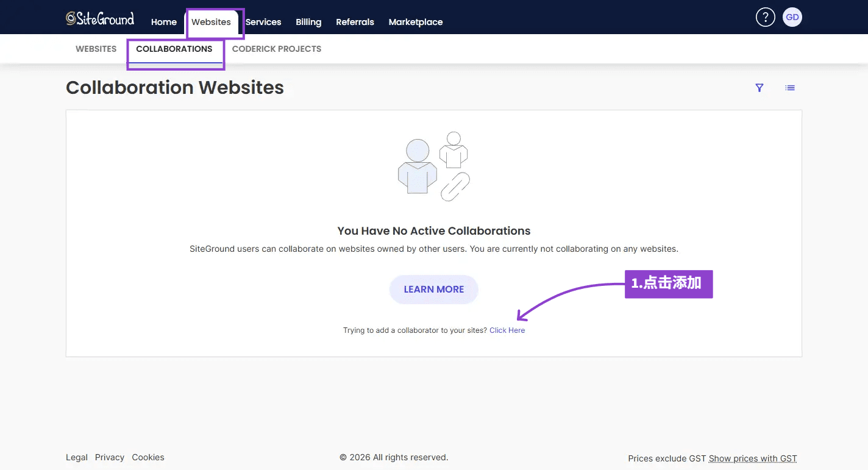Click the SiteGround logo
The height and width of the screenshot is (470, 868).
[x=100, y=18]
